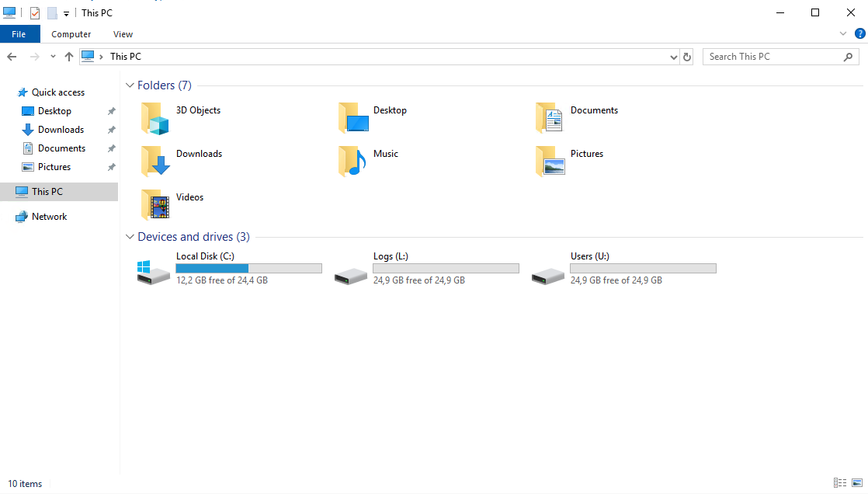Image resolution: width=868 pixels, height=494 pixels.
Task: Open Documents in the Quick access list
Action: tap(61, 148)
